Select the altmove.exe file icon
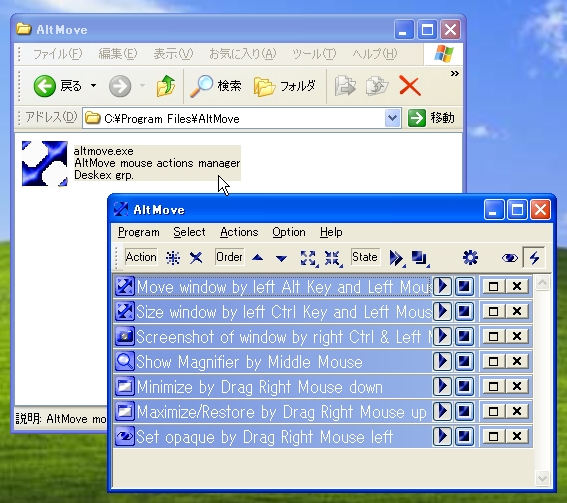Viewport: 567px width, 503px height. (45, 163)
